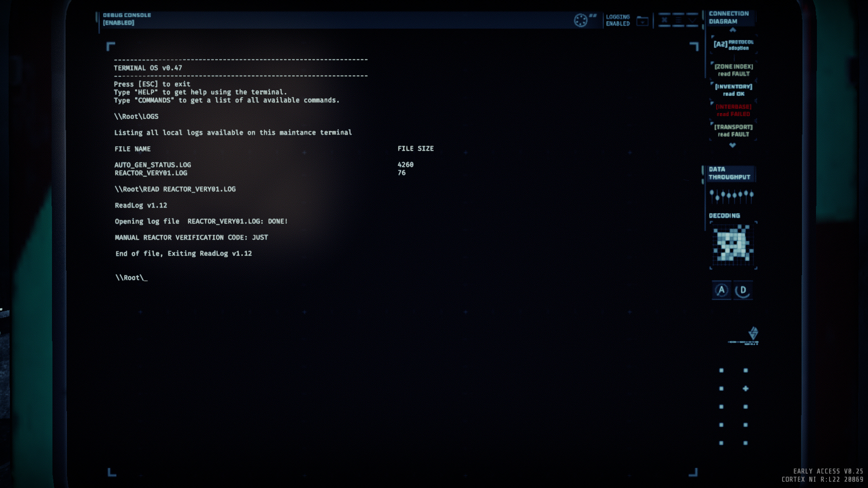Click the data throughput slider bars

pyautogui.click(x=731, y=196)
